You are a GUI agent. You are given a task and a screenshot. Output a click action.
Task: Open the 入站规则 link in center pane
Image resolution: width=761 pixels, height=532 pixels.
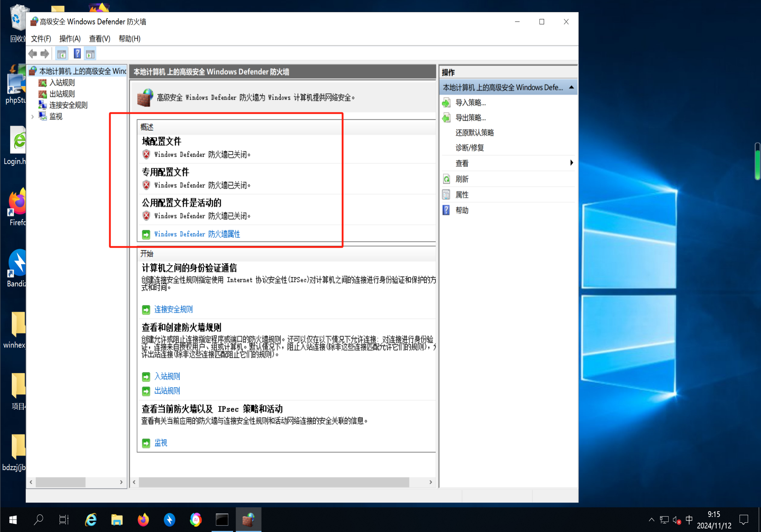167,376
